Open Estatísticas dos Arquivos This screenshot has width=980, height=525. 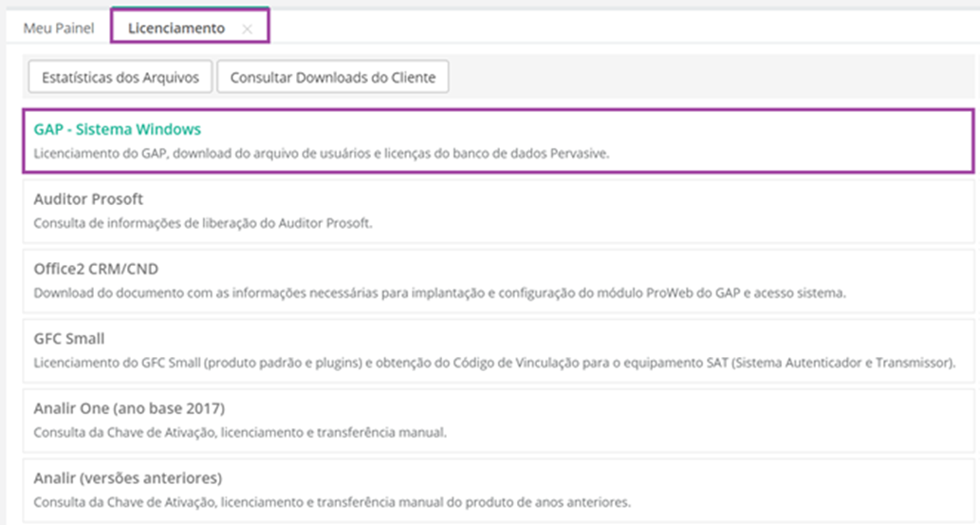point(120,77)
